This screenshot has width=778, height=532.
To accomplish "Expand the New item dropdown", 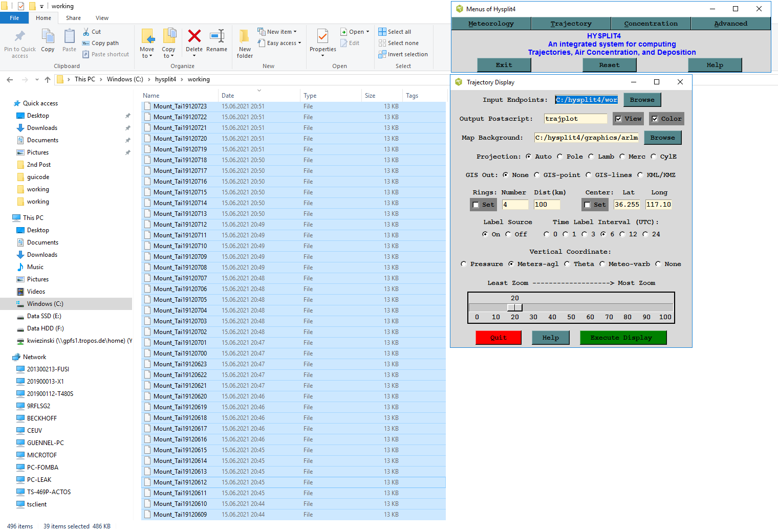I will pos(295,32).
